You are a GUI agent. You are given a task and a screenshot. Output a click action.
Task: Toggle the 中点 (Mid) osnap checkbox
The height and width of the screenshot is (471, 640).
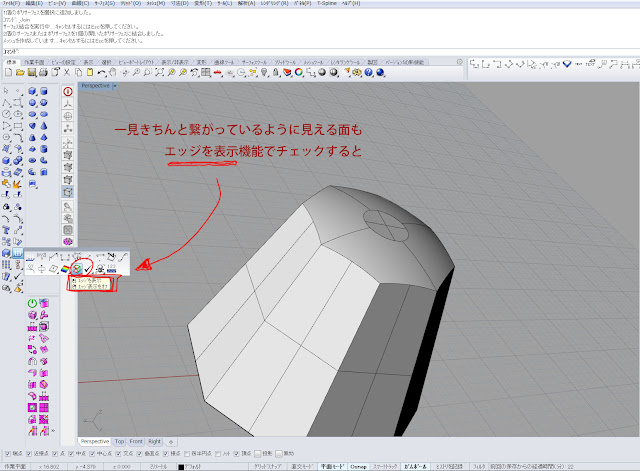[x=71, y=454]
